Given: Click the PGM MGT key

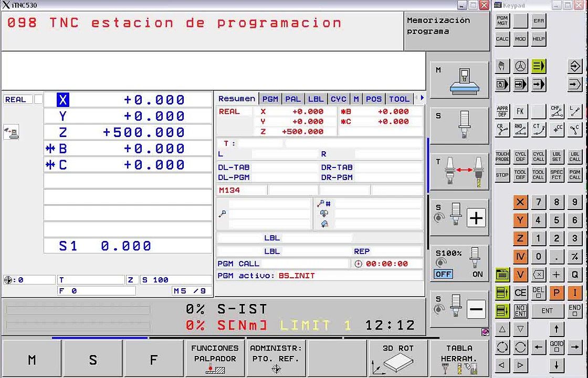Looking at the screenshot, I should 502,20.
